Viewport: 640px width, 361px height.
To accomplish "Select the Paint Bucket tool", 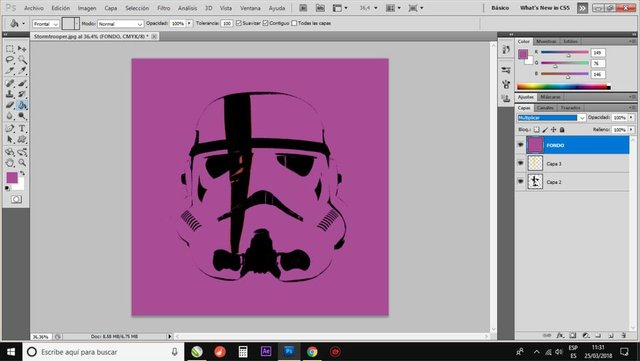I will pos(22,105).
